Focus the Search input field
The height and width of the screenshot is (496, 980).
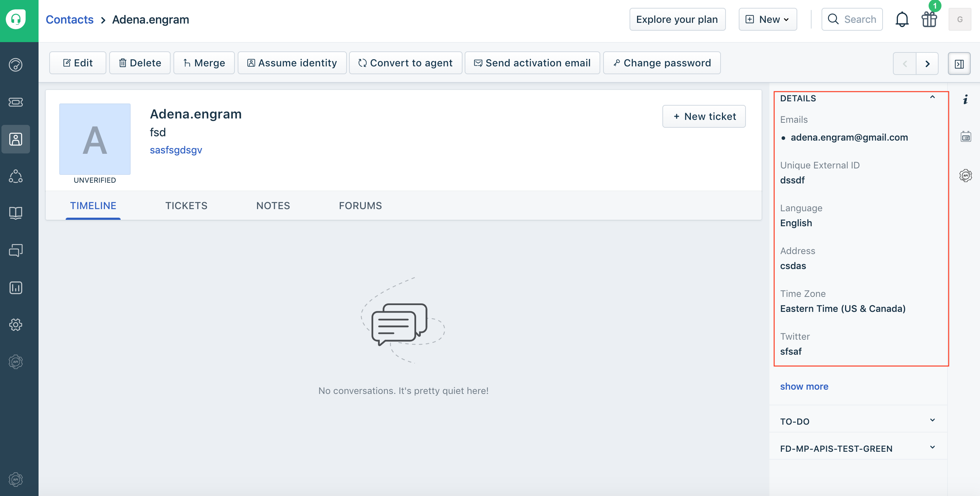852,19
